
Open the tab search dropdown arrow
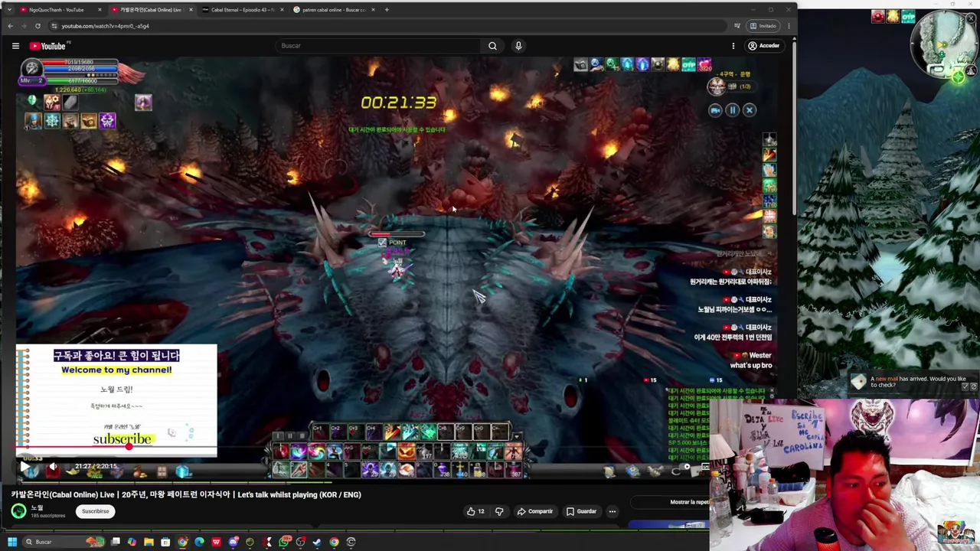coord(9,10)
